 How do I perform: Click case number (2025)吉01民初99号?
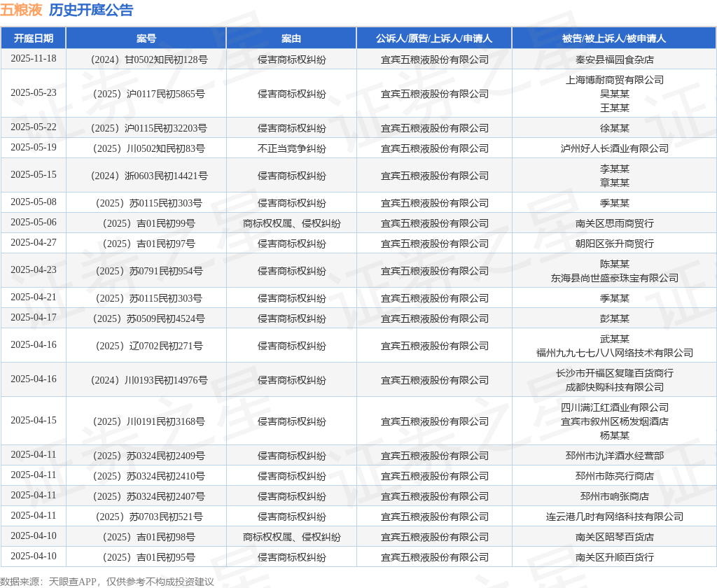point(149,223)
